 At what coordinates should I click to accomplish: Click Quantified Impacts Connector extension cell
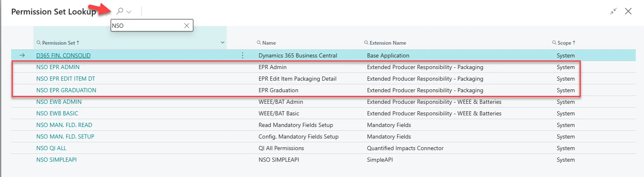pyautogui.click(x=405, y=148)
